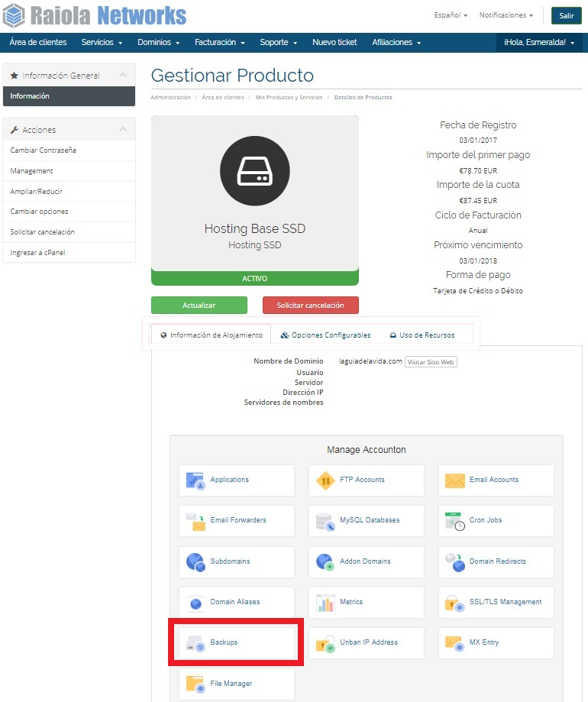This screenshot has height=702, width=588.
Task: Open the Applications icon in Manage Account
Action: pos(196,480)
